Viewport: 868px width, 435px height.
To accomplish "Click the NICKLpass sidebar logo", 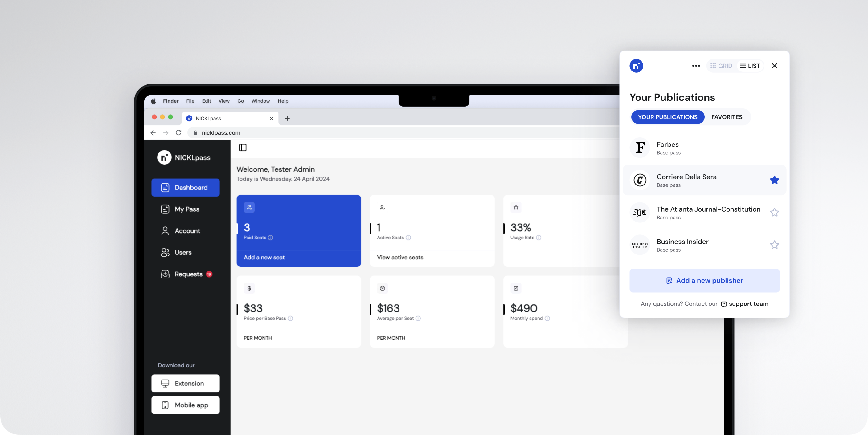I will pyautogui.click(x=184, y=157).
